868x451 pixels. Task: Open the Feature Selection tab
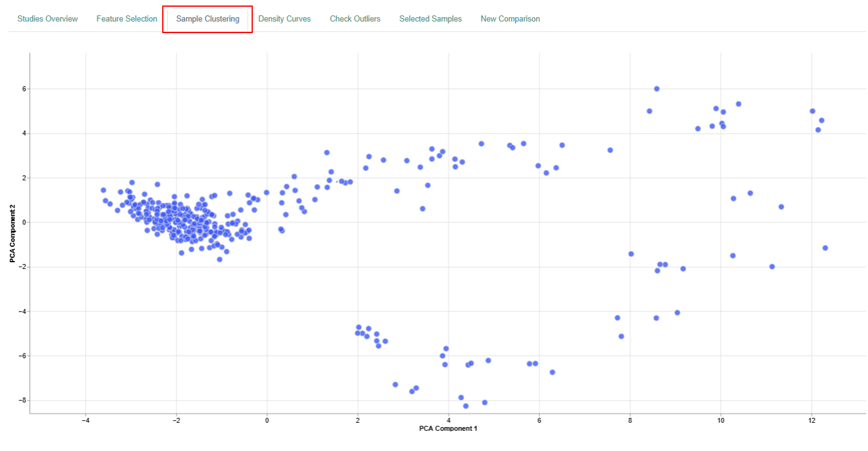[x=127, y=18]
